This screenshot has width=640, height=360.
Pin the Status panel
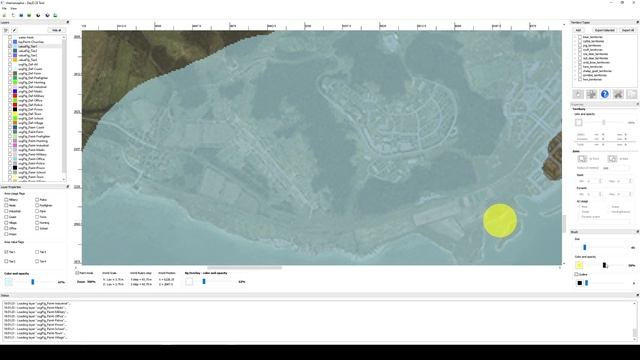coord(637,295)
